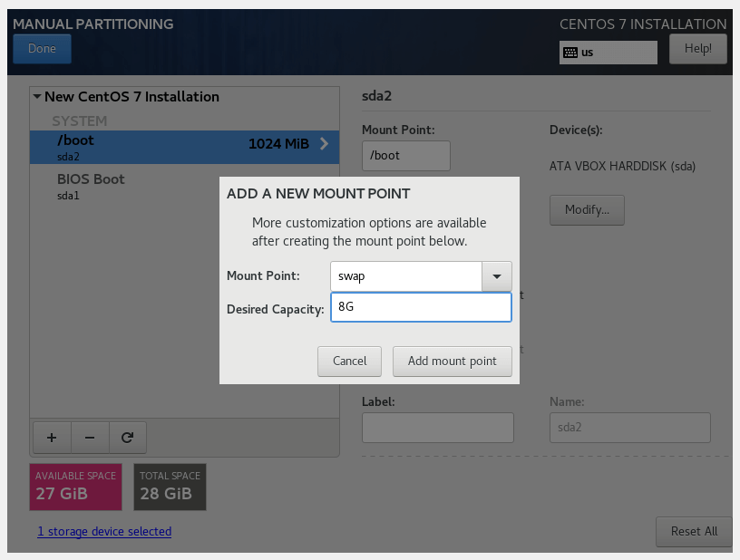
Task: Cancel the new mount point dialog
Action: click(x=349, y=361)
